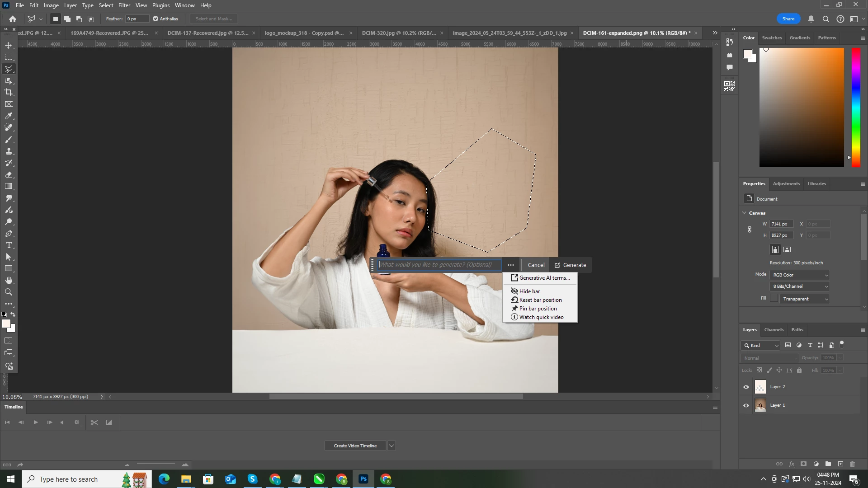Hide Layer 2 visibility eye

pyautogui.click(x=746, y=387)
